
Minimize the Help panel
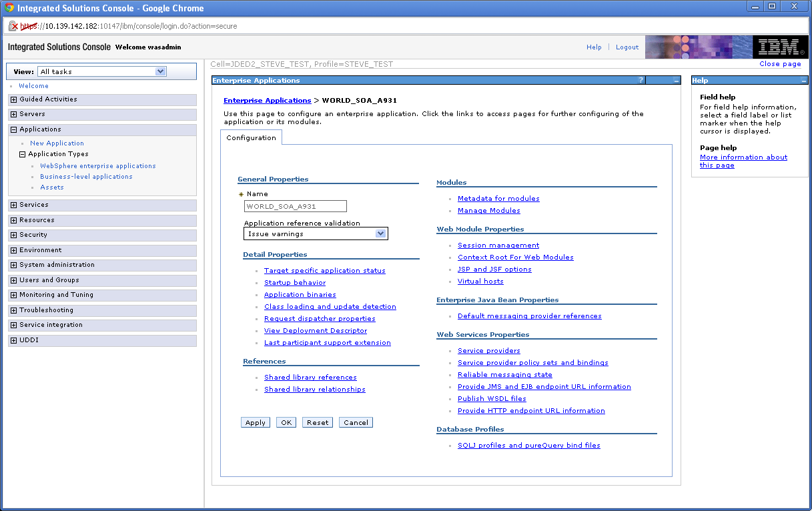tap(804, 81)
